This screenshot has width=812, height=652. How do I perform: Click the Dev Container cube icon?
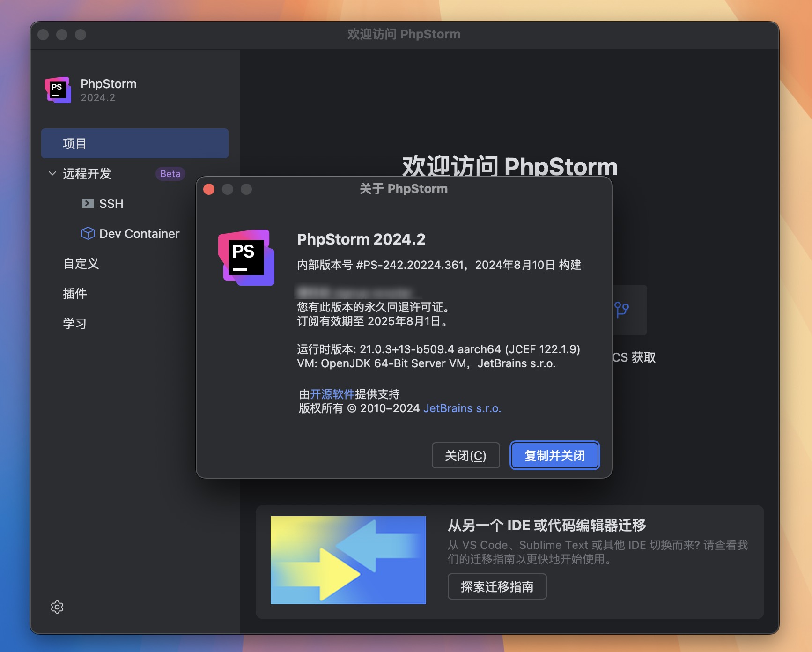[x=88, y=233]
